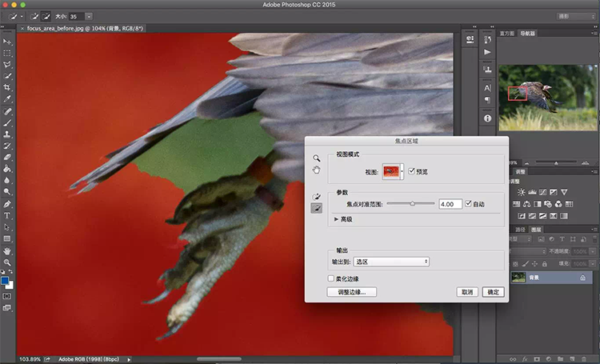Select the Pen tool
The width and height of the screenshot is (600, 364).
[x=7, y=204]
